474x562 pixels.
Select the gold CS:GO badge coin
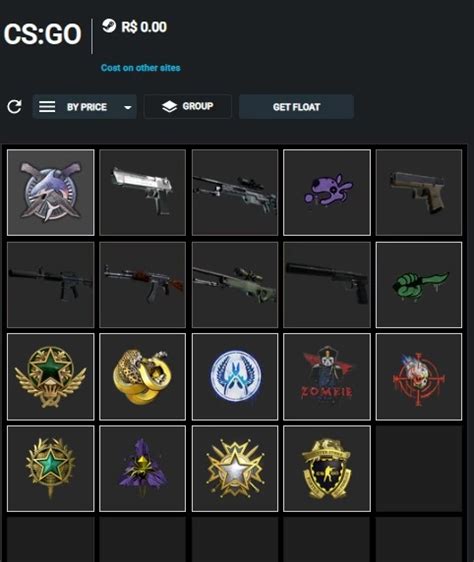327,468
